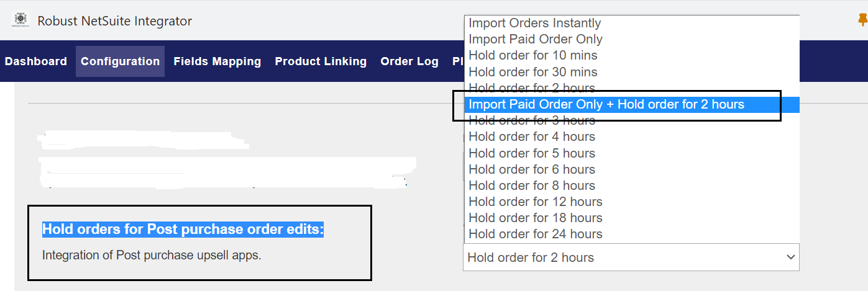Select Hold order for 4 hours

pyautogui.click(x=531, y=137)
